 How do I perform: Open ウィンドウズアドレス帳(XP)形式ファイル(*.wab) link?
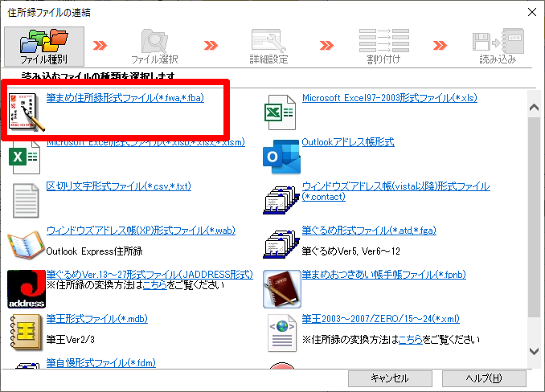pyautogui.click(x=141, y=231)
